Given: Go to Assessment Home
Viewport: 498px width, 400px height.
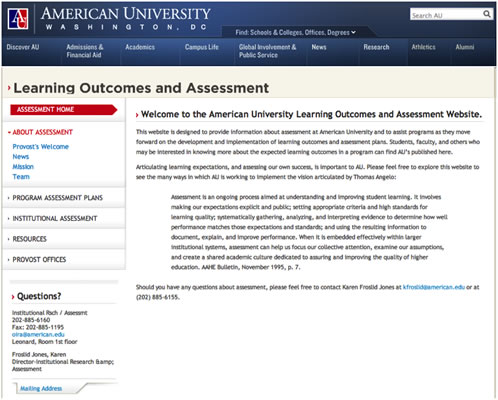Looking at the screenshot, I should [63, 110].
